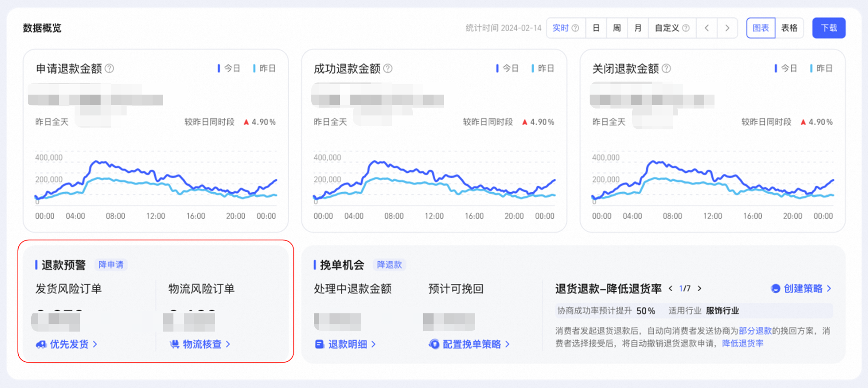Click the 预计可挽回 label
Image resolution: width=868 pixels, height=388 pixels.
[x=456, y=289]
